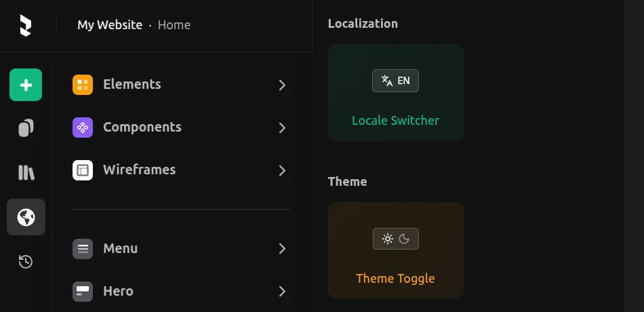Expand the Elements category chevron
This screenshot has width=644, height=312.
(282, 85)
